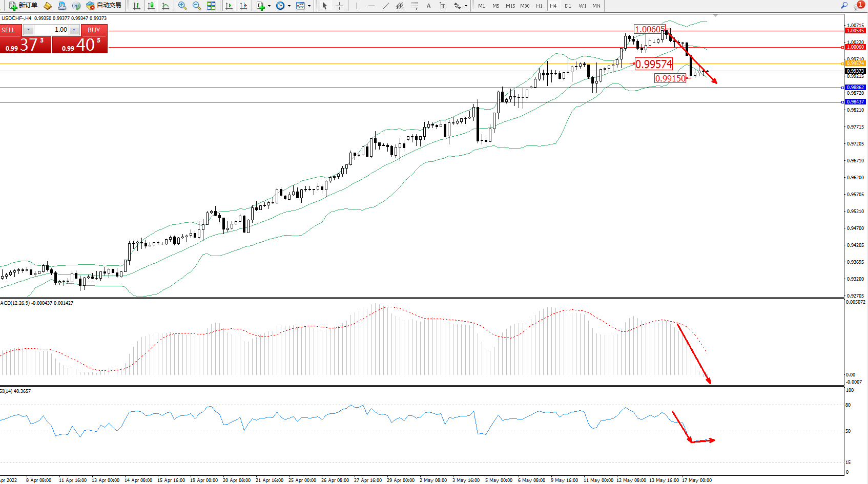This screenshot has width=868, height=484.
Task: Open the notifications chat bubble icon
Action: (858, 6)
